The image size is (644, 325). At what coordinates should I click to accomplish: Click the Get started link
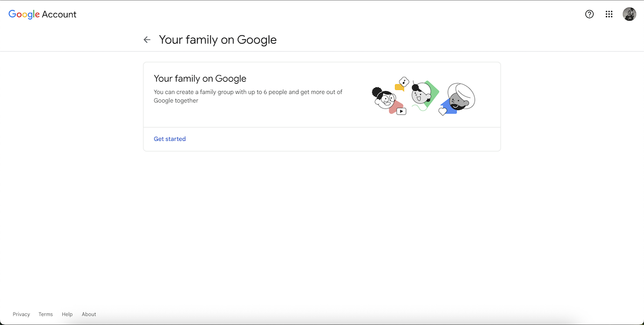point(170,139)
